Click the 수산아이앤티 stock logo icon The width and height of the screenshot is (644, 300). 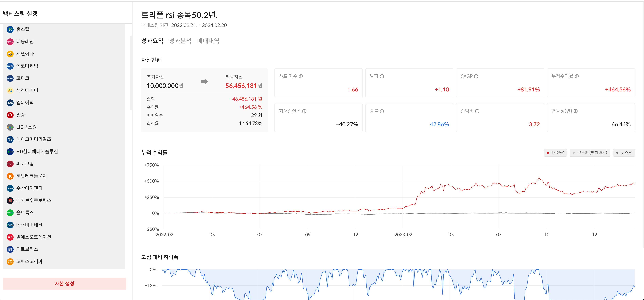point(10,188)
